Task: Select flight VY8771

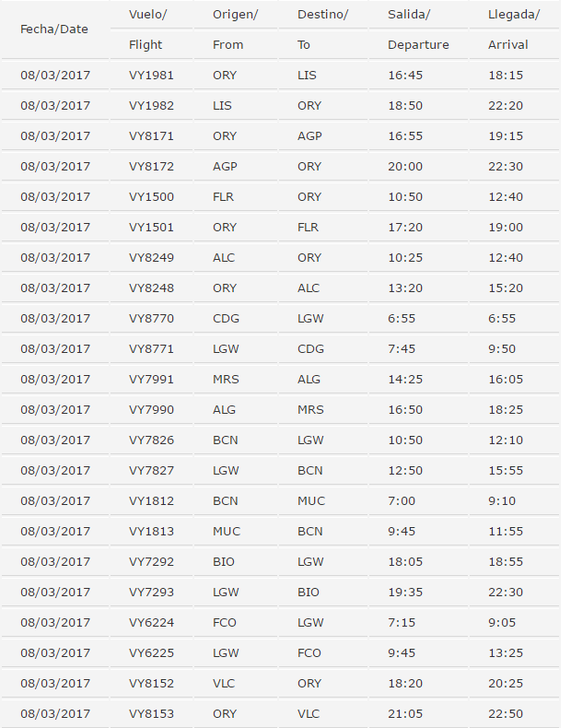Action: [x=151, y=348]
